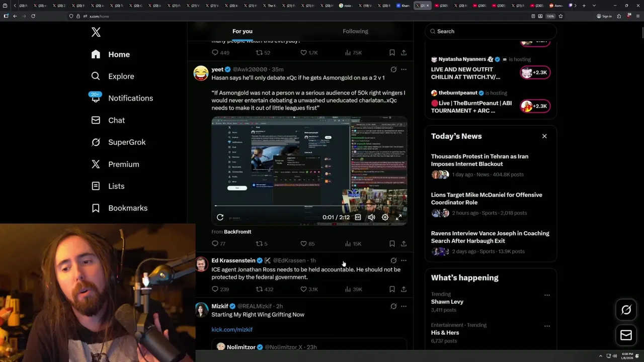The height and width of the screenshot is (362, 644).
Task: Open more options on Ed Krassenstein's post
Action: click(x=404, y=260)
